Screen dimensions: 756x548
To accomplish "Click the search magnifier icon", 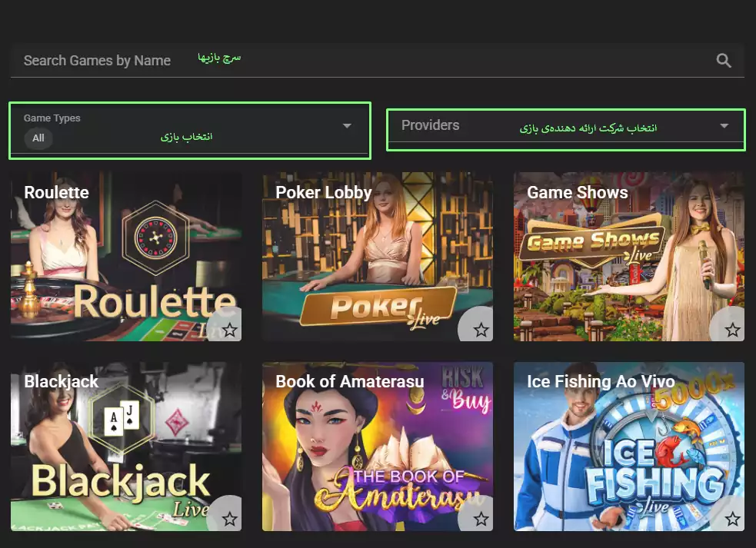I will point(723,60).
